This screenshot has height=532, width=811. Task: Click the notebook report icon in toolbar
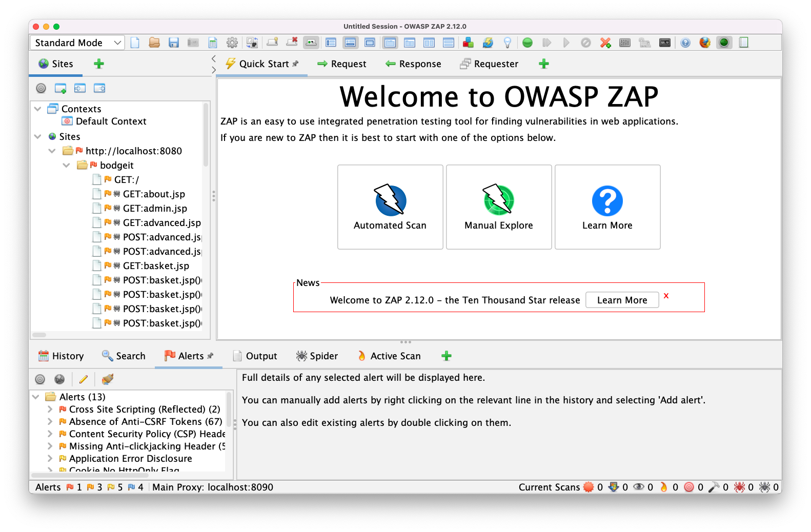(x=744, y=43)
